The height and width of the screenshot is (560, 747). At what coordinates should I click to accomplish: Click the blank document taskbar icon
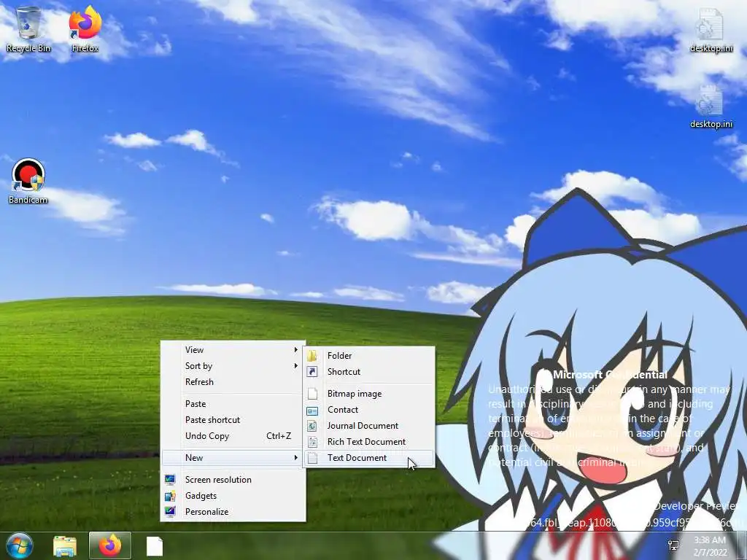155,547
